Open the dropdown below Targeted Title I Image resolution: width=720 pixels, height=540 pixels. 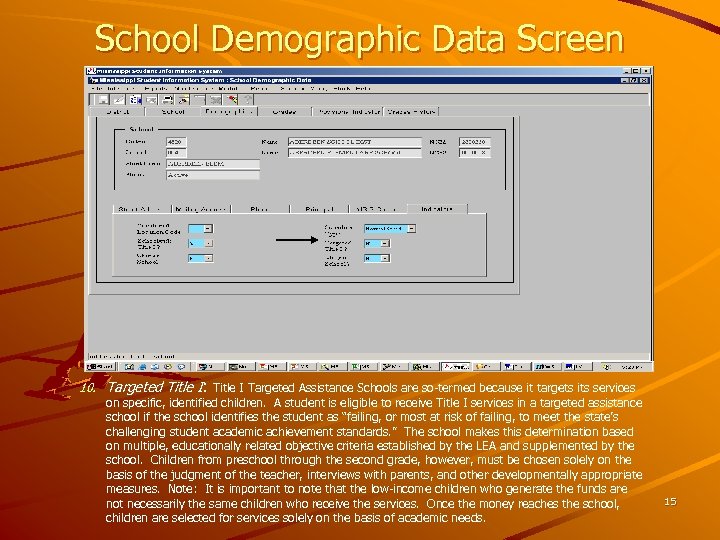(385, 259)
